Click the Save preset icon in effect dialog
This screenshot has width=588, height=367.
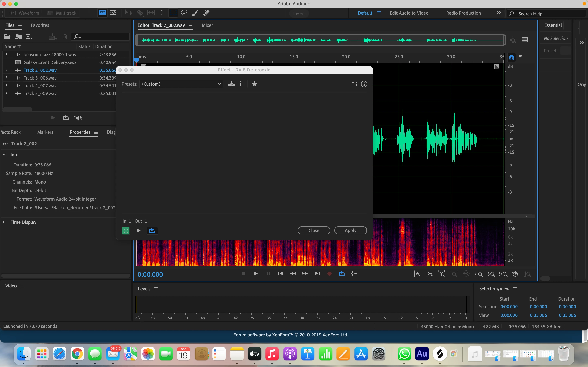(231, 84)
